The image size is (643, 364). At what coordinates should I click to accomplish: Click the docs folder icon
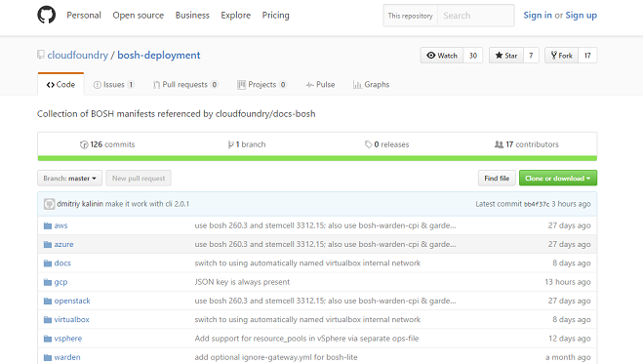click(x=48, y=263)
